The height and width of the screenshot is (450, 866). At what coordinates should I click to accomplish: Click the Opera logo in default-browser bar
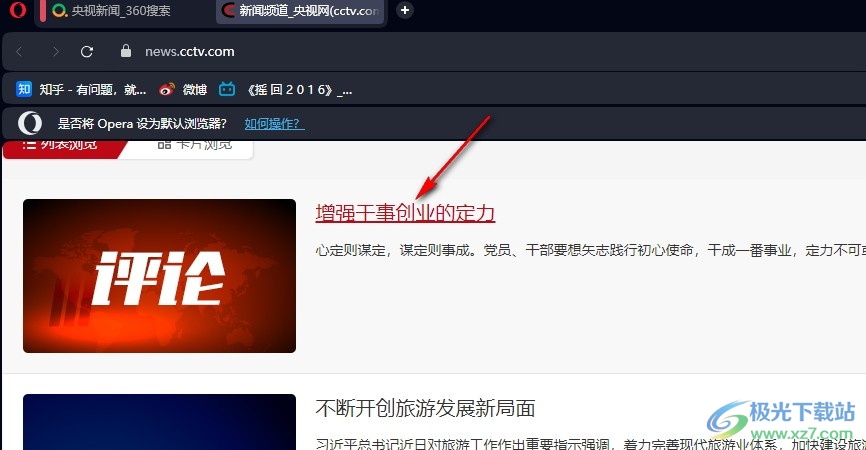(30, 123)
